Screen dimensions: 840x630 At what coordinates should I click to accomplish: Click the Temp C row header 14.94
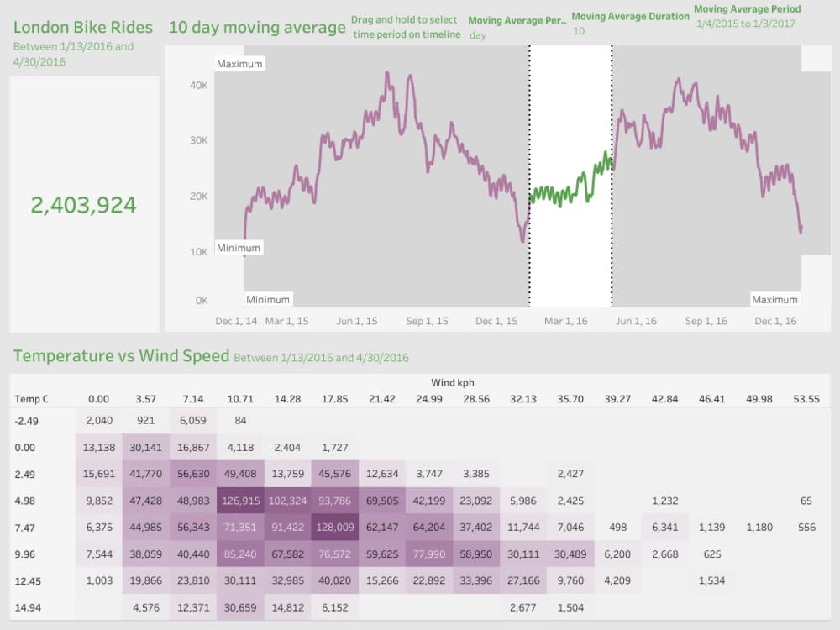coord(26,606)
